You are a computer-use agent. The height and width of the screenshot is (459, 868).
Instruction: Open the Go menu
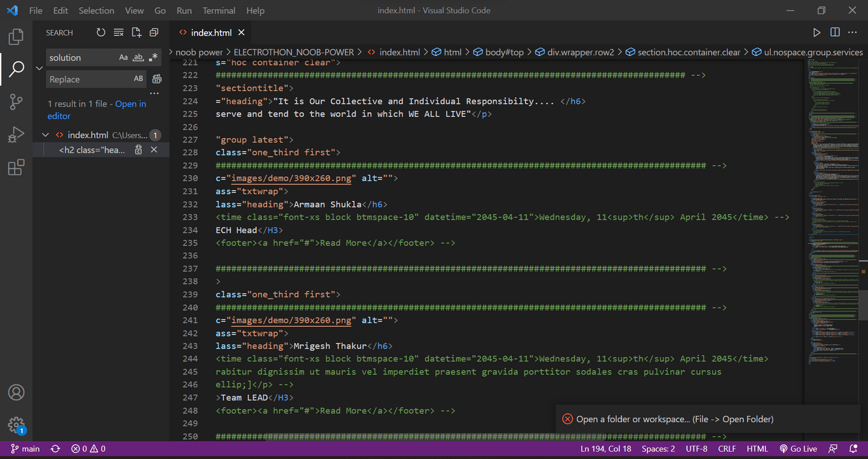point(160,10)
